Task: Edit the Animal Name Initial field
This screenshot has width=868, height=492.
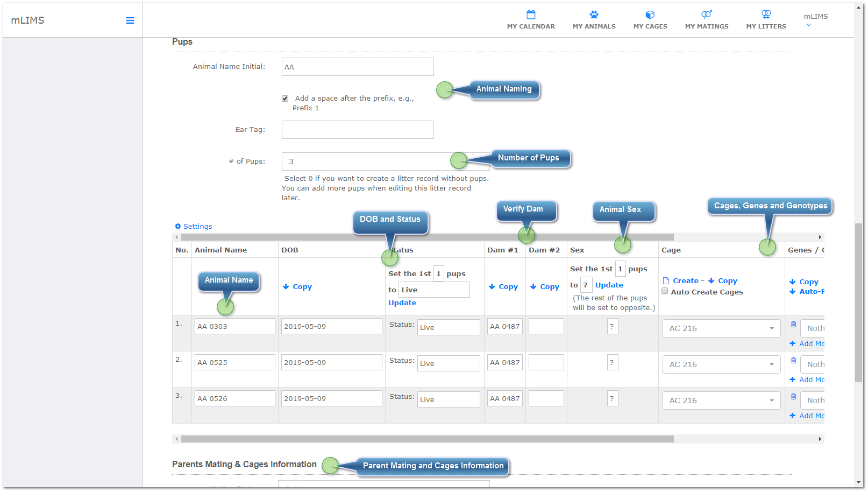Action: point(358,67)
